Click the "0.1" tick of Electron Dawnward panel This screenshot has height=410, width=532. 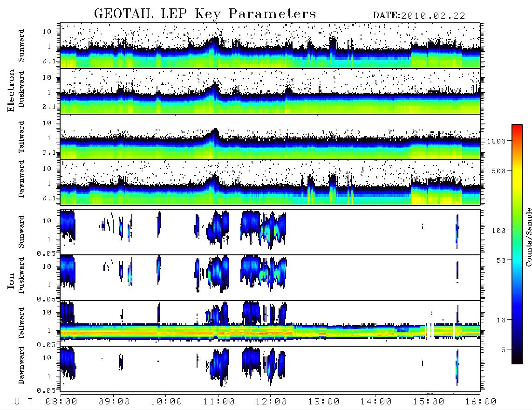(49, 198)
